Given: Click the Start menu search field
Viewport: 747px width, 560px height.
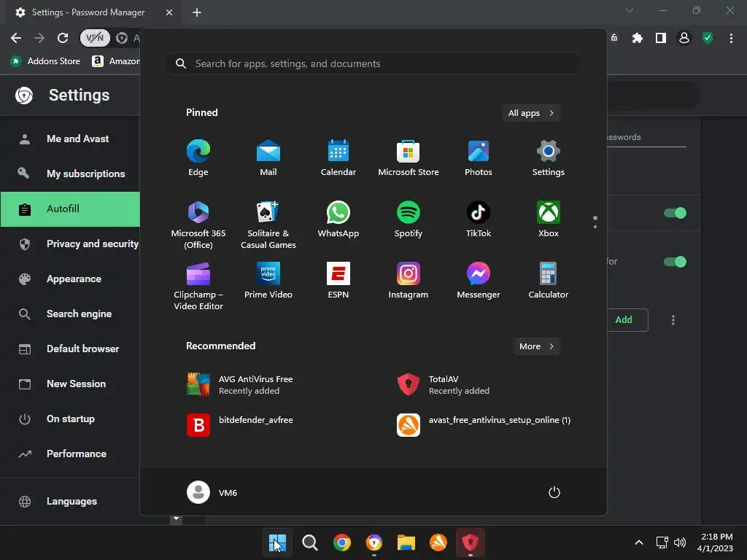Looking at the screenshot, I should tap(373, 63).
